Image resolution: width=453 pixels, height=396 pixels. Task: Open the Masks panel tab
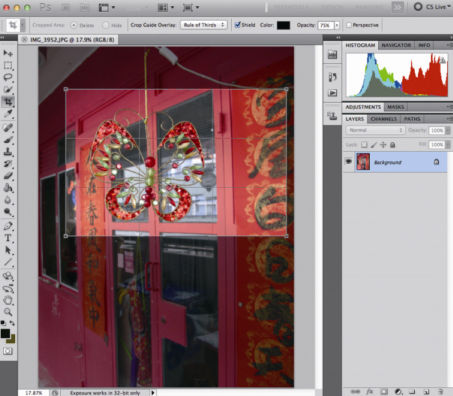[396, 107]
